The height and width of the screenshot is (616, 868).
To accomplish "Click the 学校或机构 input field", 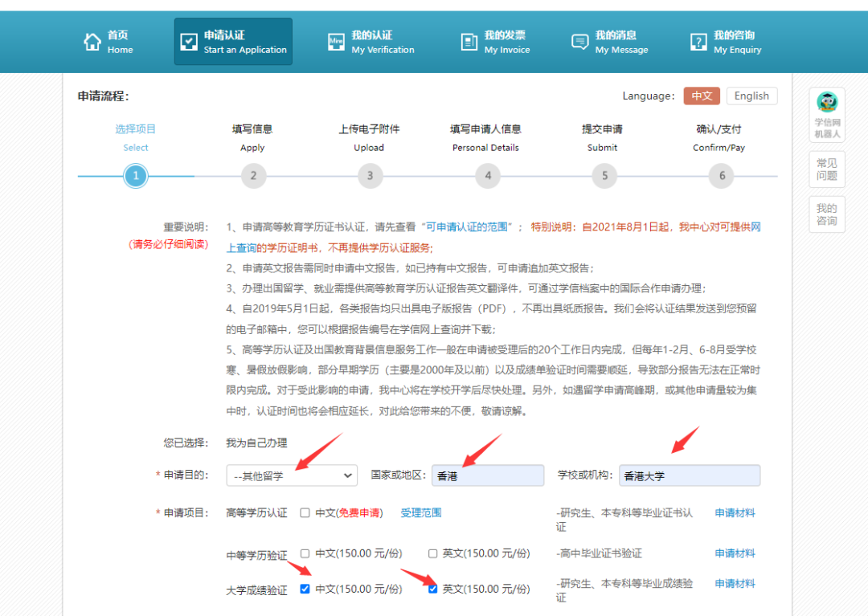I will point(690,475).
